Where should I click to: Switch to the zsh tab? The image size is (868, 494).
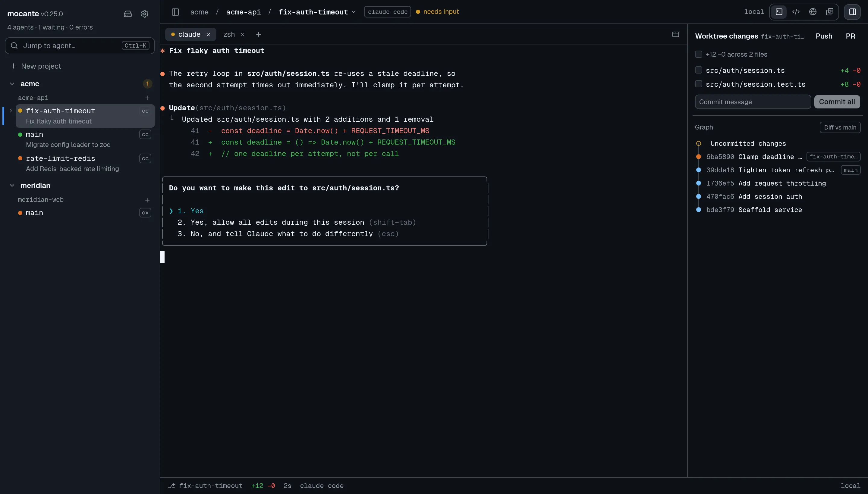pyautogui.click(x=229, y=34)
